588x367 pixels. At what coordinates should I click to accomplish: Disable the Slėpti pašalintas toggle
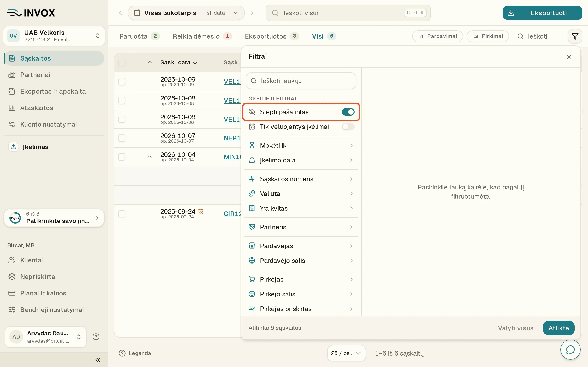348,112
